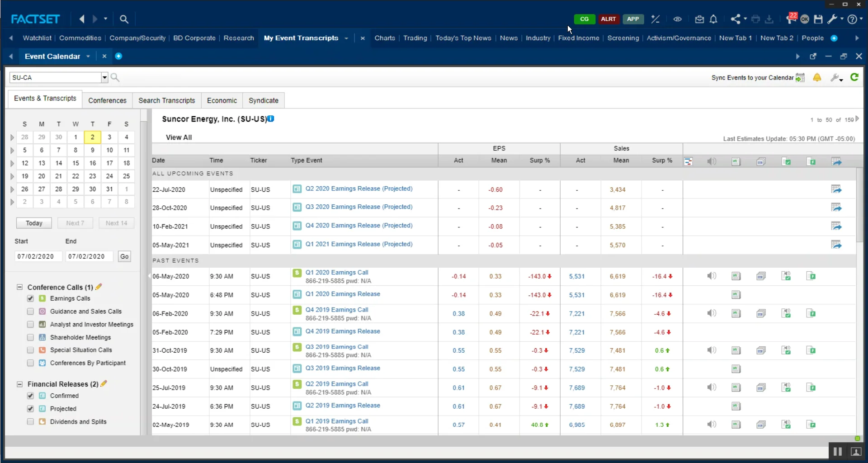Open the notifications bell in top toolbar

[x=713, y=19]
